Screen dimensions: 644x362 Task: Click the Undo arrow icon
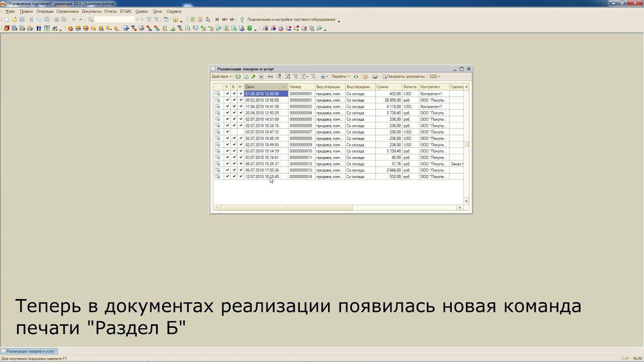pyautogui.click(x=73, y=20)
